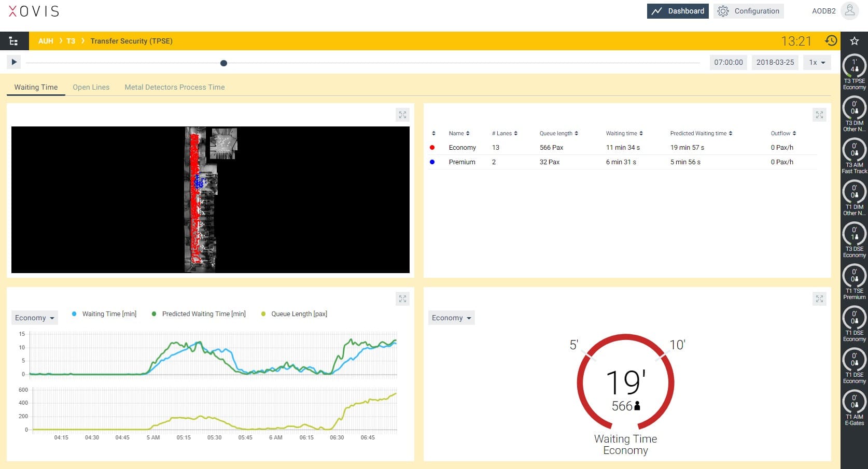
Task: Open the Configuration page
Action: click(x=749, y=11)
